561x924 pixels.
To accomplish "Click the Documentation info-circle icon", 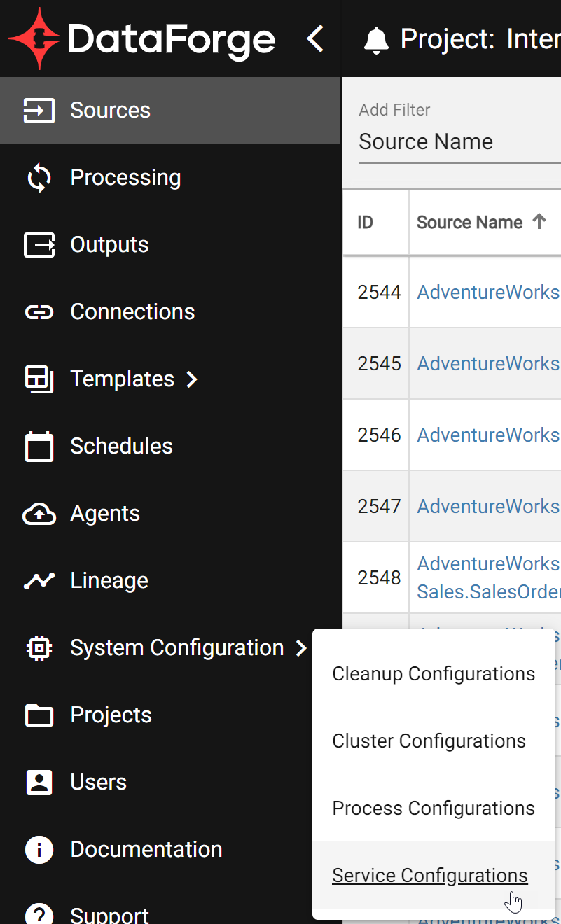I will point(39,850).
